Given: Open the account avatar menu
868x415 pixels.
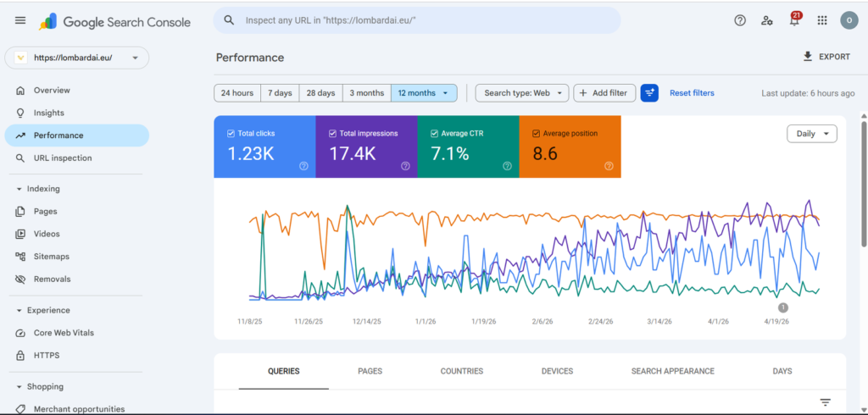Looking at the screenshot, I should tap(849, 20).
